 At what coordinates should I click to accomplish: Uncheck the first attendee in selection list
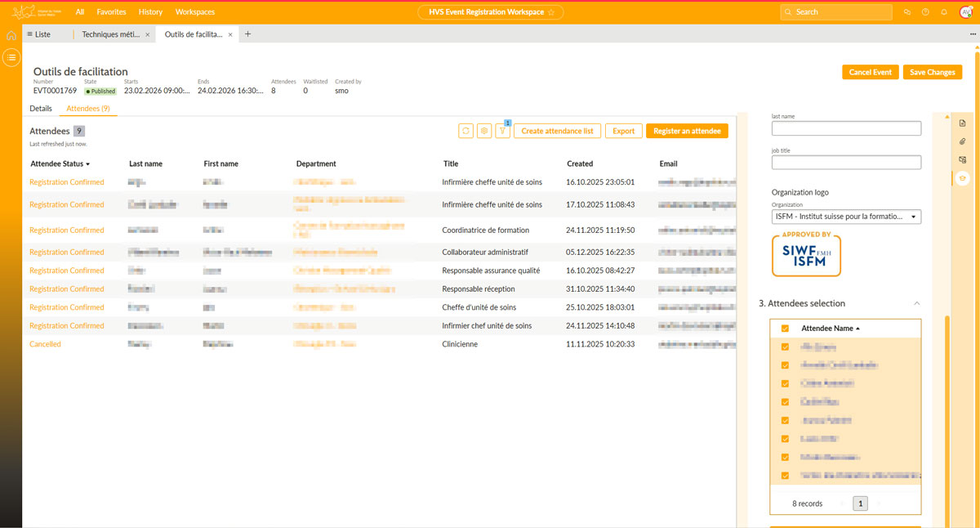(x=785, y=347)
